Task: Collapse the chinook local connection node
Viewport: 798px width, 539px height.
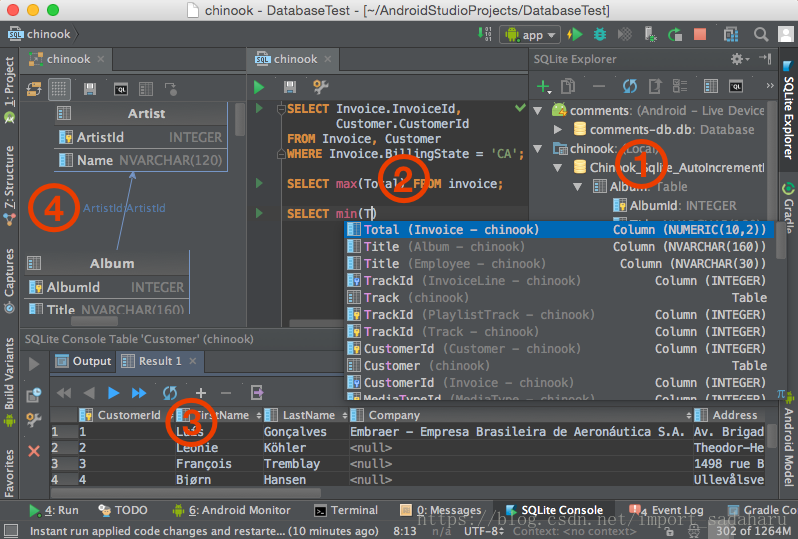Action: [x=537, y=149]
